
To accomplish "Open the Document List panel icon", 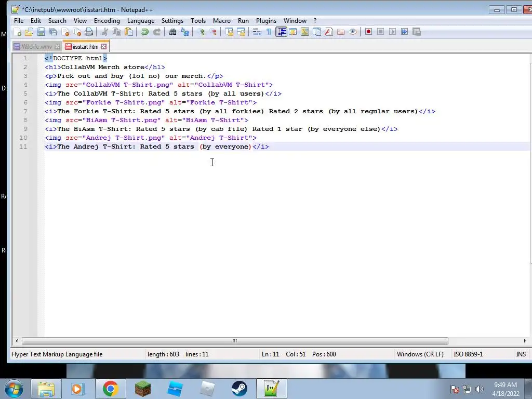I will click(x=317, y=32).
